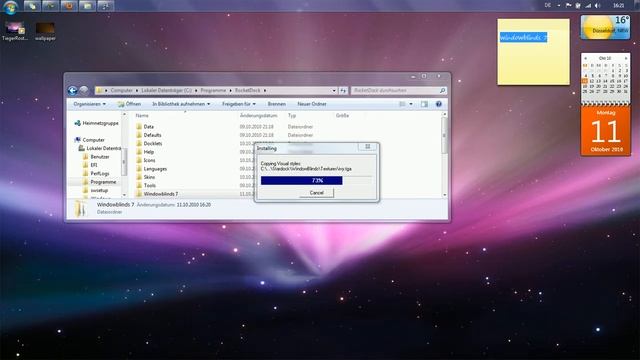Select Heimnetzgruppe in navigation pane

pyautogui.click(x=100, y=123)
